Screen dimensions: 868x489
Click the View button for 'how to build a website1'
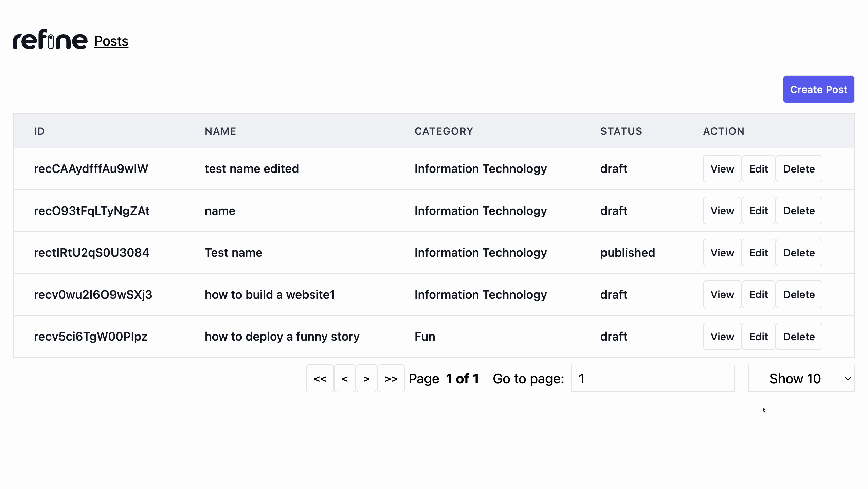coord(722,295)
